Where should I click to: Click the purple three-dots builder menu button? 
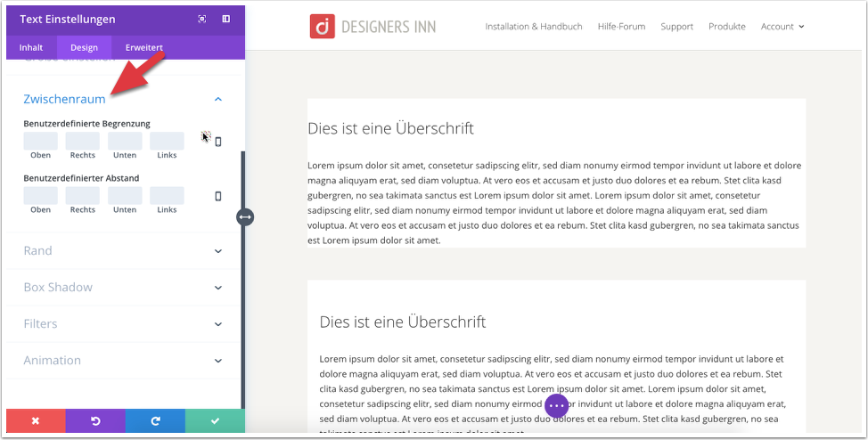[x=556, y=405]
